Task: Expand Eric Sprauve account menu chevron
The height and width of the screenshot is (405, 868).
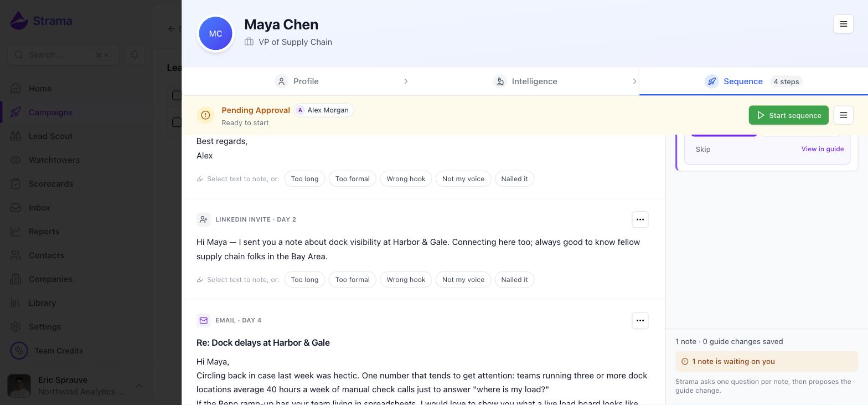Action: click(139, 386)
